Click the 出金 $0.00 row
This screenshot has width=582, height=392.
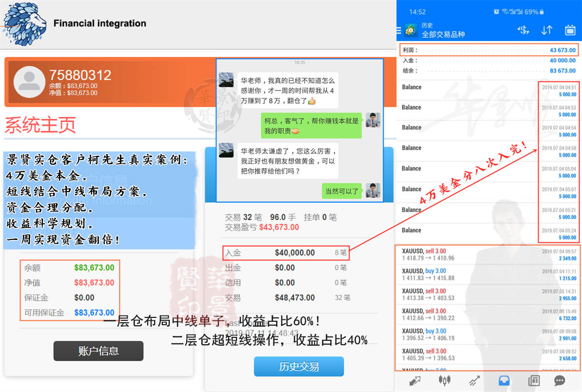[x=286, y=268]
